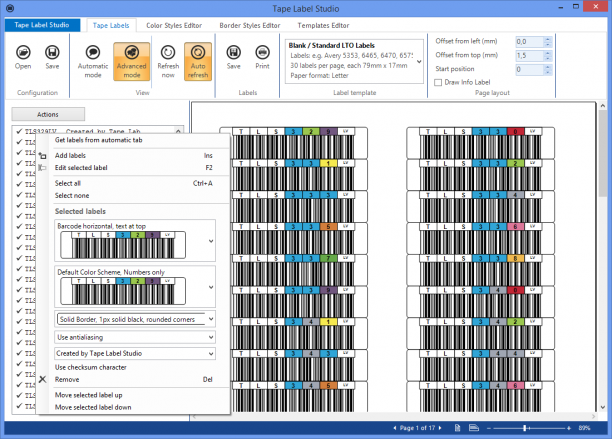Screen dimensions: 612x439
Task: Click the Open configuration icon
Action: [23, 52]
